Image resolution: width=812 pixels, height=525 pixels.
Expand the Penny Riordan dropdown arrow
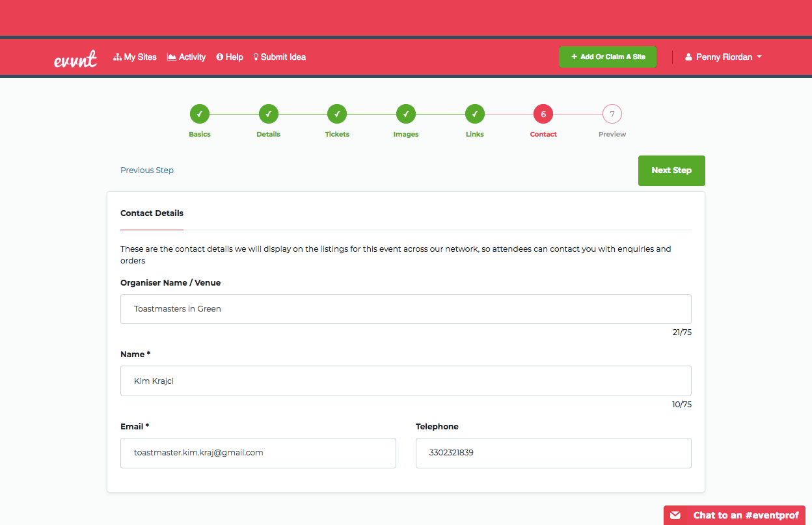coord(759,57)
